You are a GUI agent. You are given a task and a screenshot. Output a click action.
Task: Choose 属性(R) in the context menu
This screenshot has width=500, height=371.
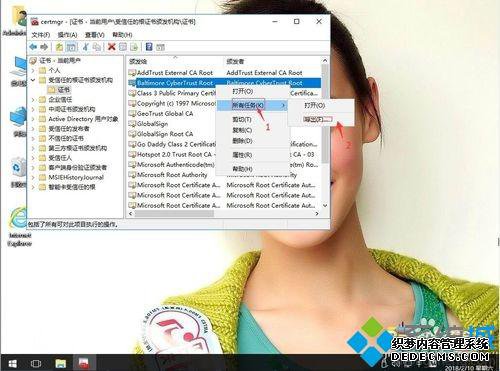(252, 155)
